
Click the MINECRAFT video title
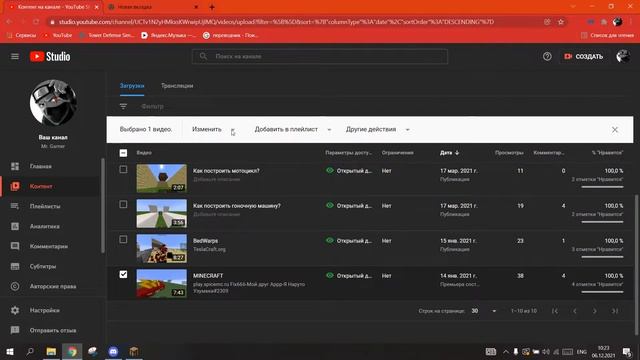pos(208,276)
